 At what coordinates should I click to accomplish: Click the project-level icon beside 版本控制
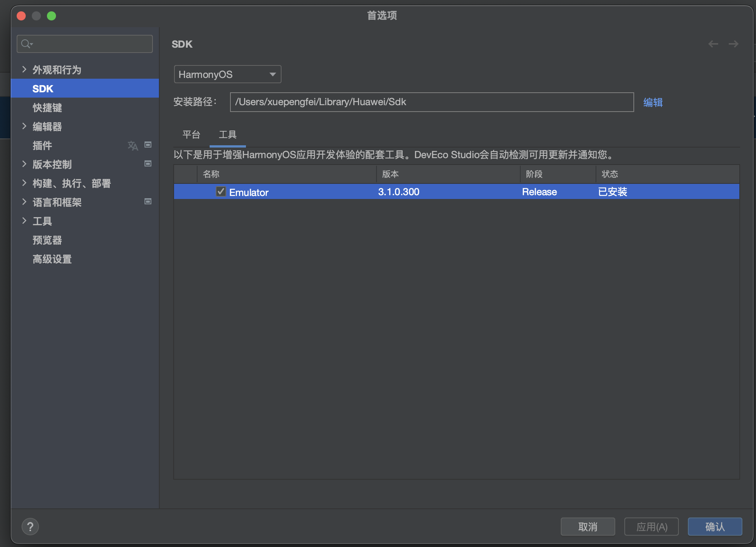click(x=148, y=164)
